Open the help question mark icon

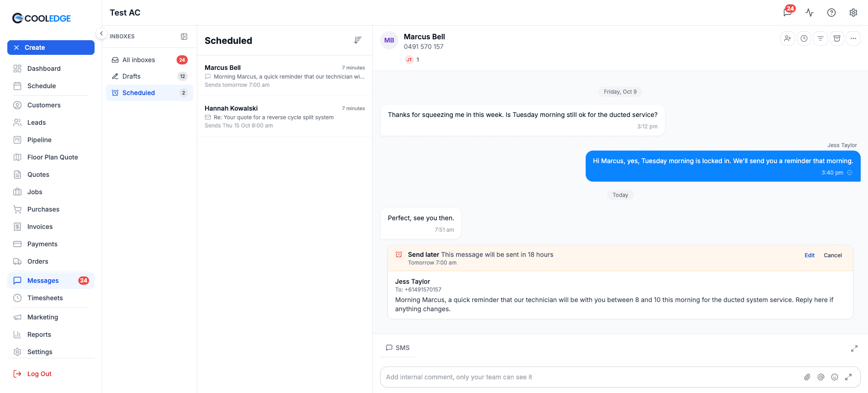point(831,12)
